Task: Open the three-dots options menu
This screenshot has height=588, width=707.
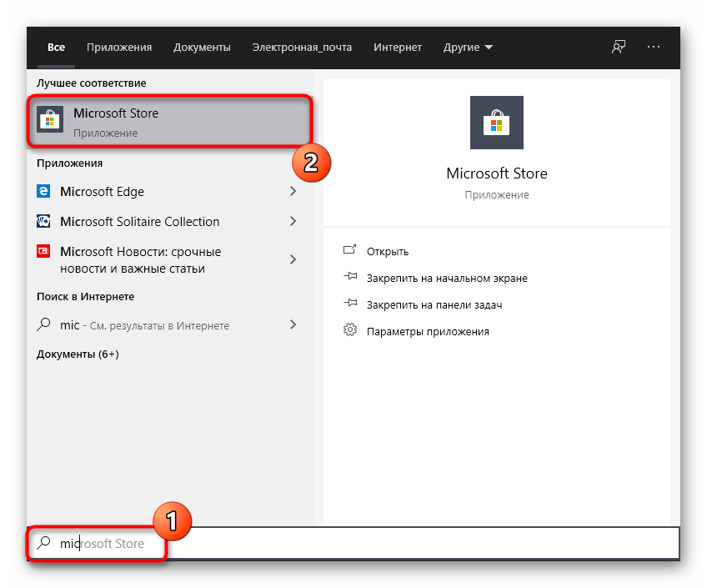Action: pyautogui.click(x=654, y=48)
